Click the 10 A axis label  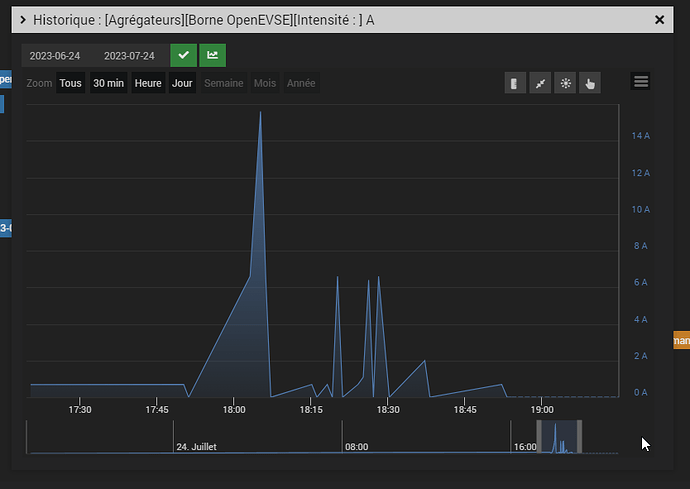641,209
